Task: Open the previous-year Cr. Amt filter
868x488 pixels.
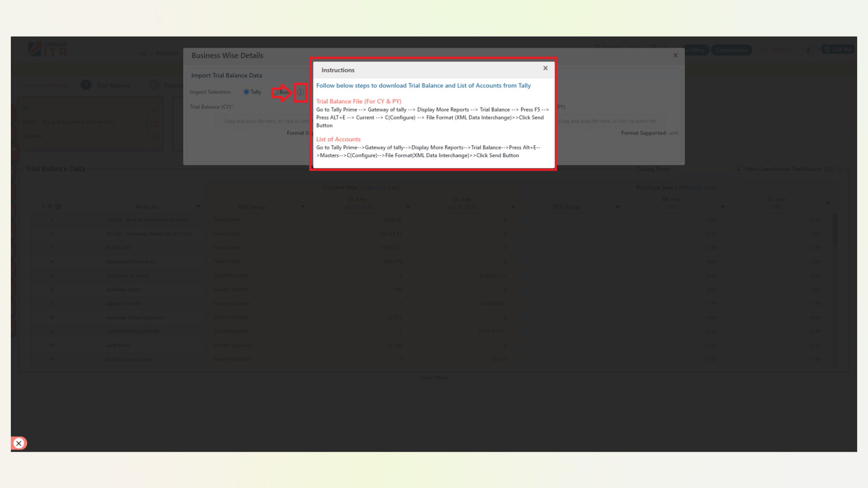Action: point(827,203)
